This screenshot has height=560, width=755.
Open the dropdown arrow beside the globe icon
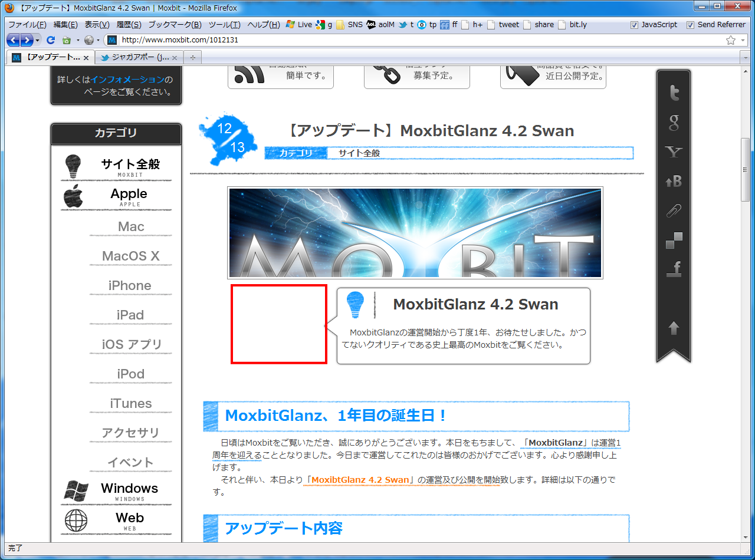[x=99, y=40]
